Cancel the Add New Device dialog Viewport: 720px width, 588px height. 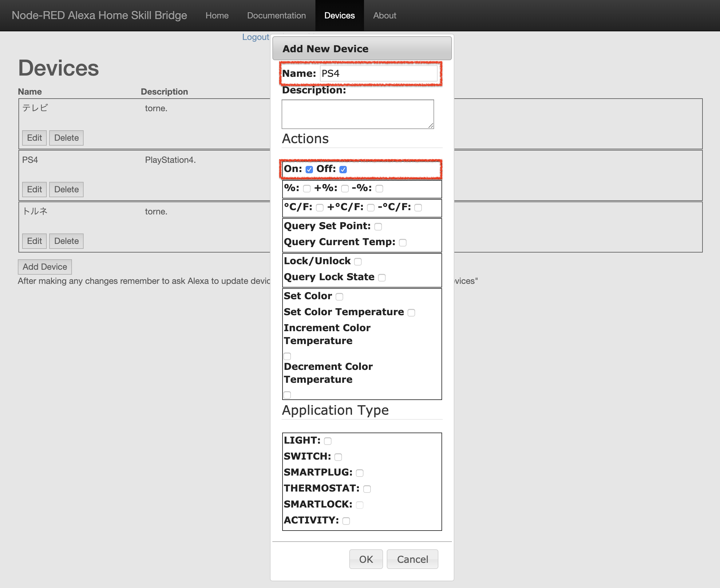point(412,559)
